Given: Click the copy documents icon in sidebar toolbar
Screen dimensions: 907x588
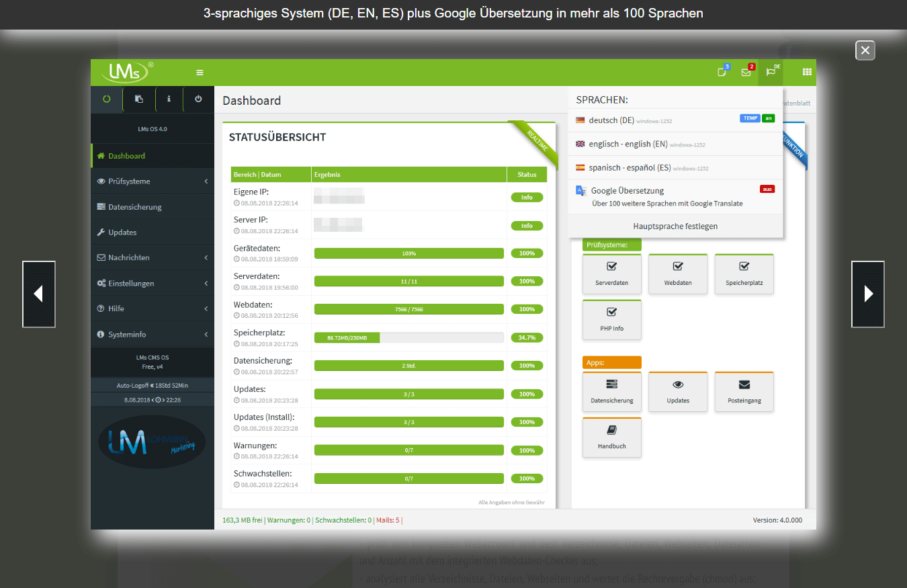Looking at the screenshot, I should 139,99.
